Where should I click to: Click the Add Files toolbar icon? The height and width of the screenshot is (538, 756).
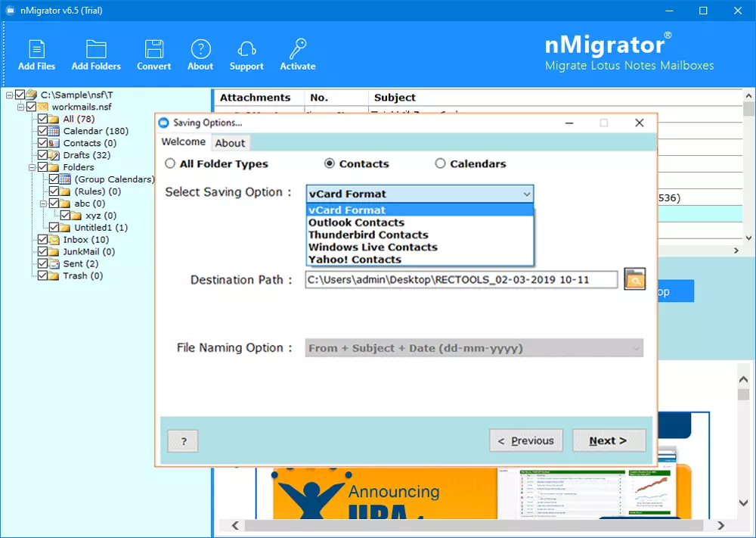36,49
